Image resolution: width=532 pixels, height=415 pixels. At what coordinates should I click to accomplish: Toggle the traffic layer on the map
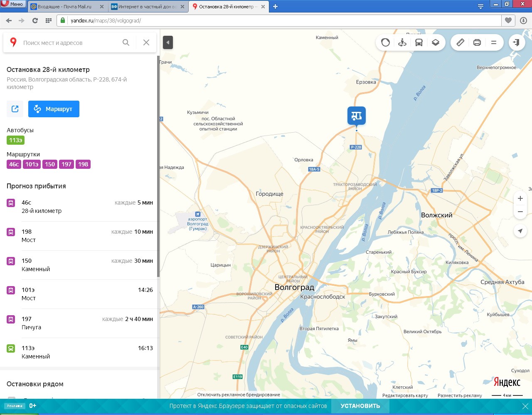tap(386, 42)
